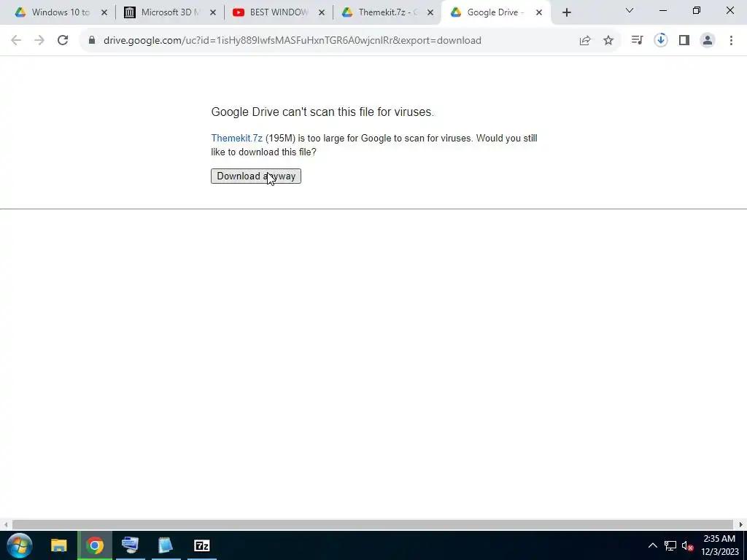Open the taskbar clock and date

719,545
